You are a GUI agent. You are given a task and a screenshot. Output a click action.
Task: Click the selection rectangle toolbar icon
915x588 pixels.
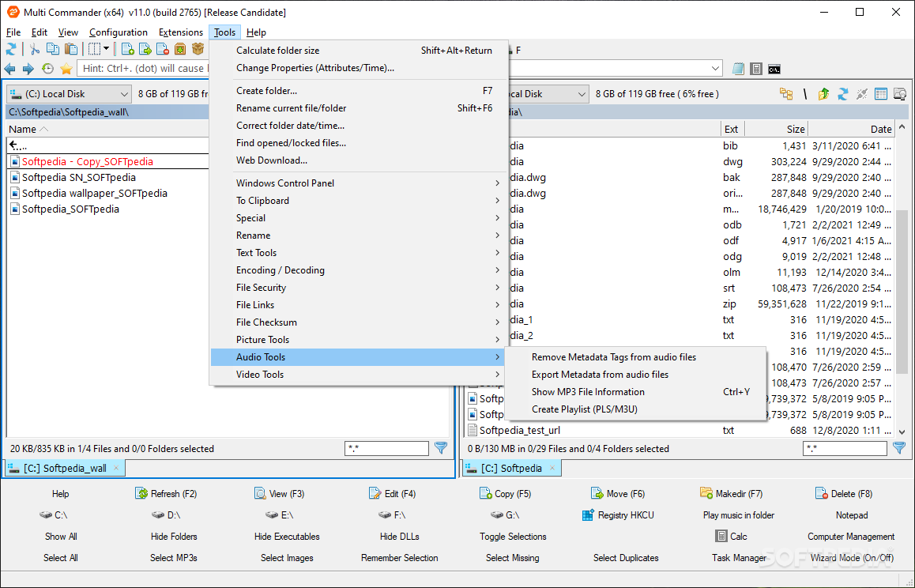tap(94, 49)
